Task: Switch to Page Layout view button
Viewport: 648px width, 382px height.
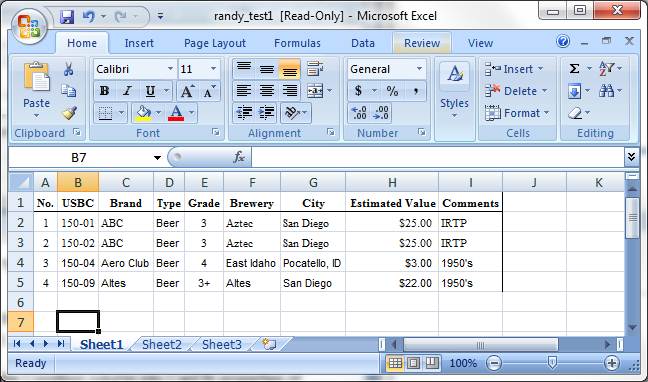Action: [414, 363]
